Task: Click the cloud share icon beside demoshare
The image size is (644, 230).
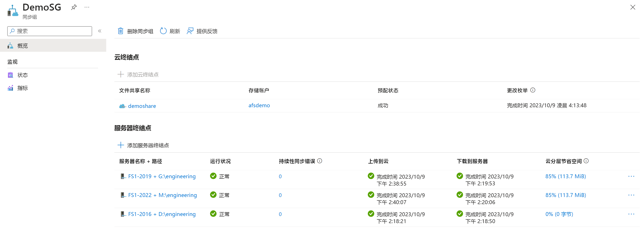Action: click(x=123, y=106)
